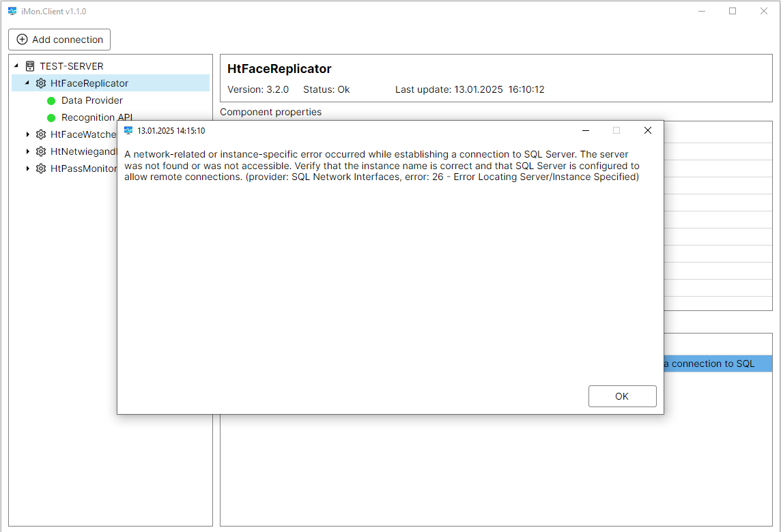This screenshot has height=532, width=781.
Task: Collapse the TEST-SERVER tree node
Action: point(16,66)
